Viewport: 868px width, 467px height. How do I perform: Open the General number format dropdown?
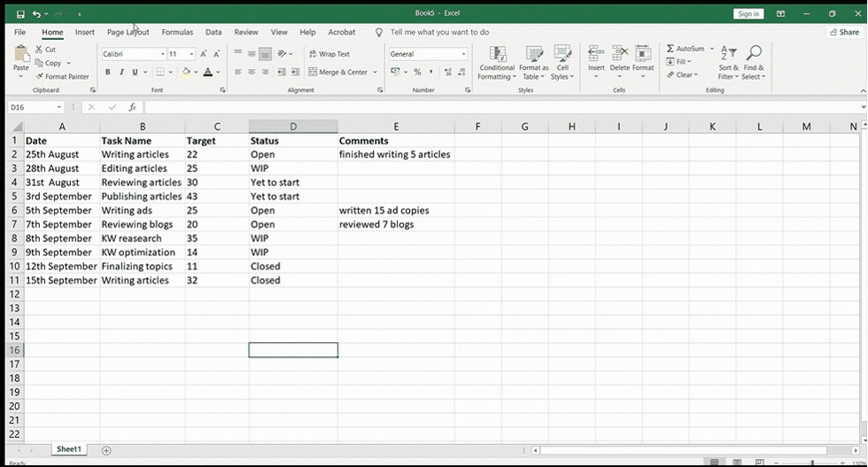pyautogui.click(x=463, y=54)
